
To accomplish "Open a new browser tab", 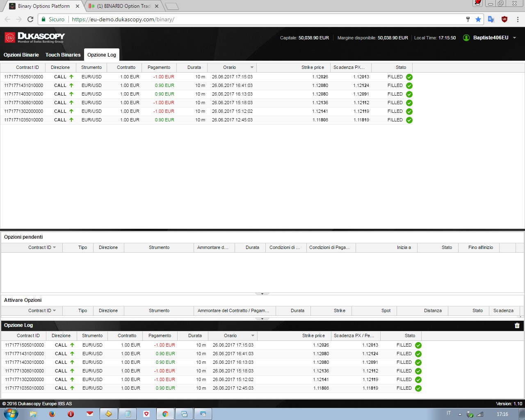I will [172, 6].
